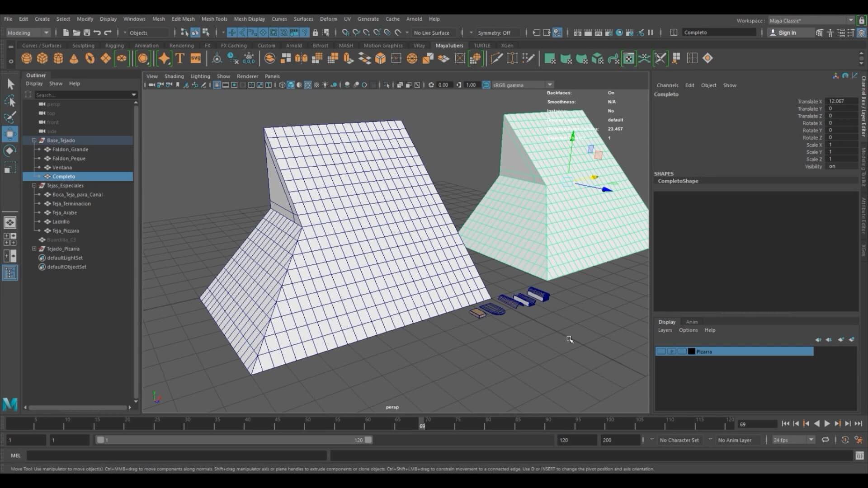The height and width of the screenshot is (488, 868).
Task: Select the Paint Selection tool in toolbox
Action: [x=10, y=117]
